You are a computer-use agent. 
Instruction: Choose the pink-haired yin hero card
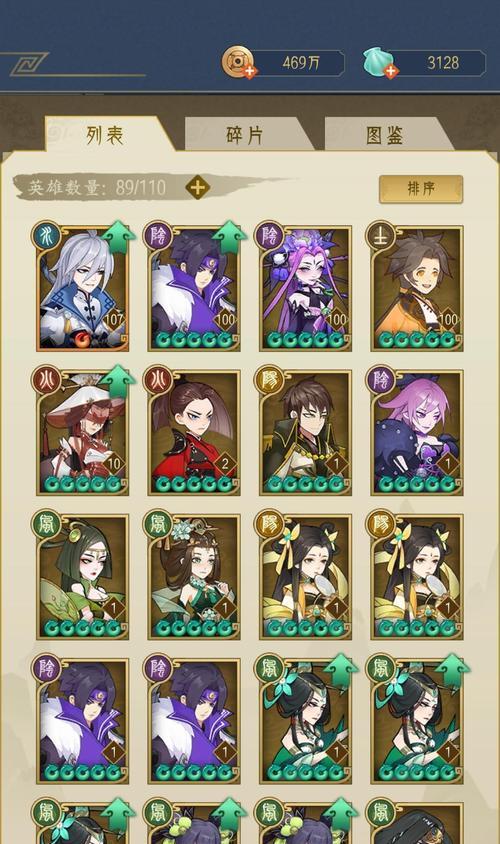417,432
